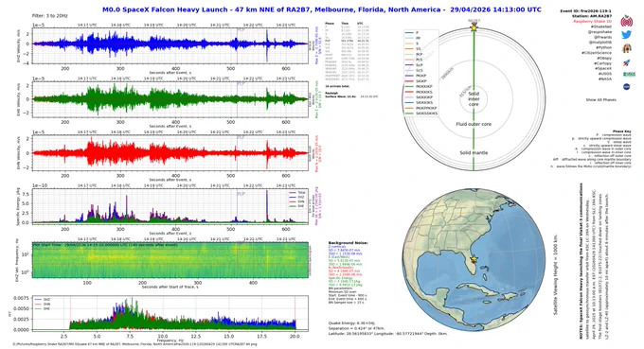
Task: Click the 'Separation = 0.424° or 47km' line
Action: 356,328
